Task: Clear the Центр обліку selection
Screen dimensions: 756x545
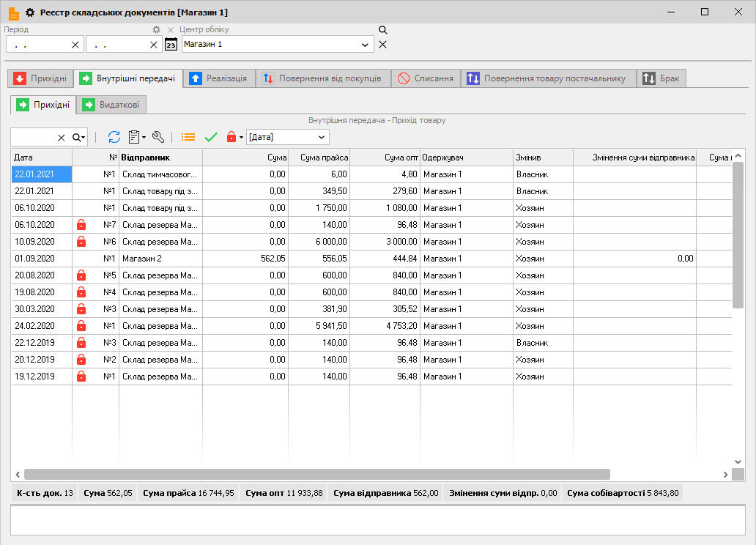Action: pyautogui.click(x=382, y=45)
